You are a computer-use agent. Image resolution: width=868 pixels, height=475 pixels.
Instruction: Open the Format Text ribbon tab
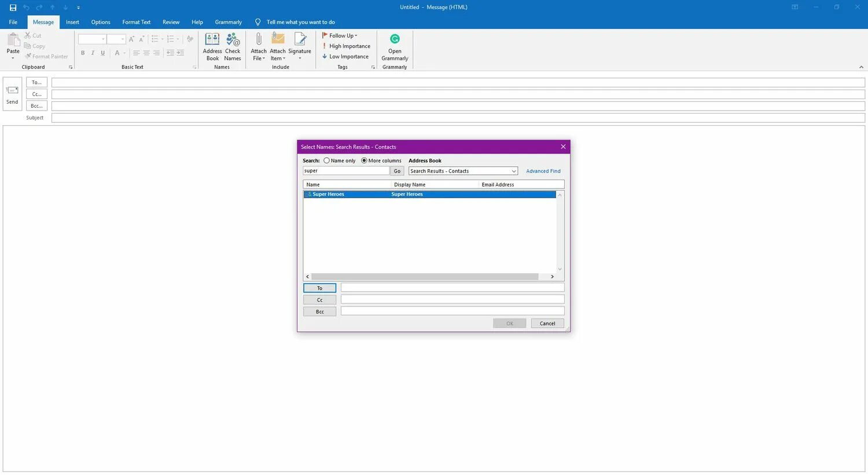click(x=136, y=22)
